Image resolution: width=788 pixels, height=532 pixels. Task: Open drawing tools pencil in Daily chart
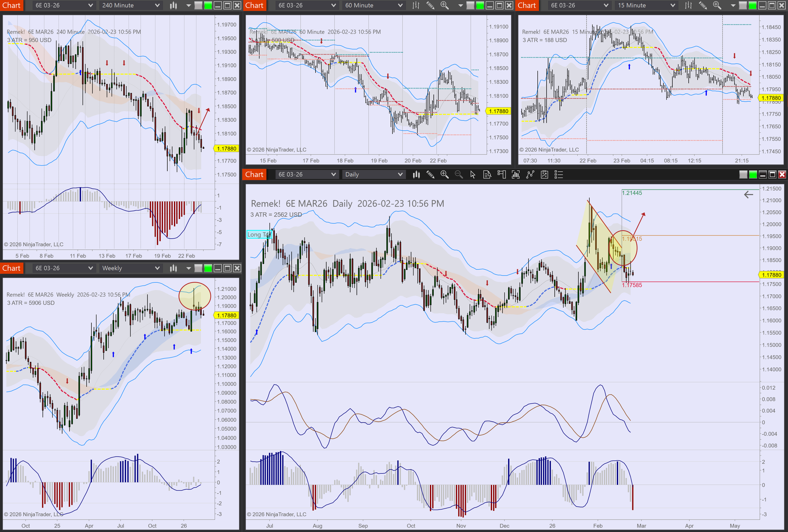coord(430,175)
